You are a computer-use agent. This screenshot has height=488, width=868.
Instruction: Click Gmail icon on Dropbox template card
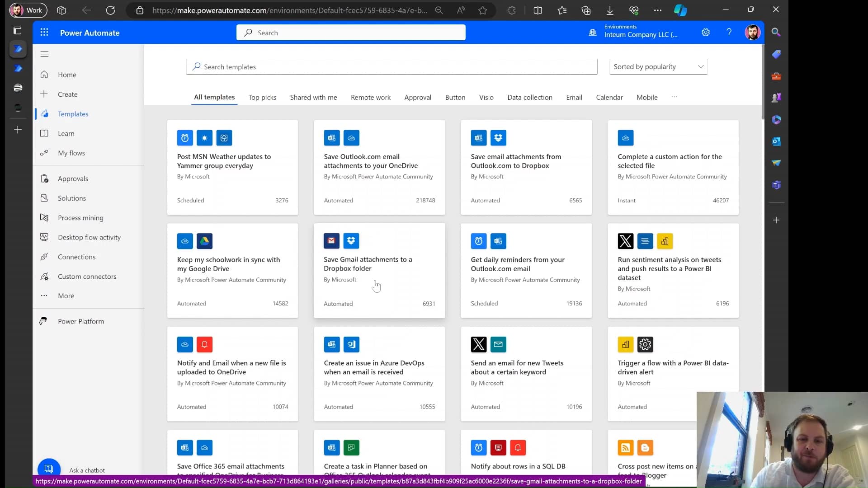[331, 241]
